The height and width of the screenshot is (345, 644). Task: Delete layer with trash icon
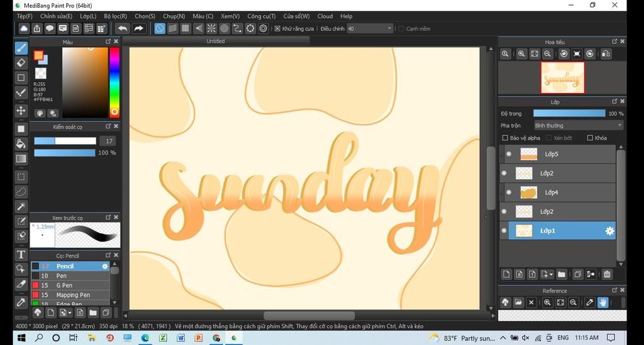(607, 274)
